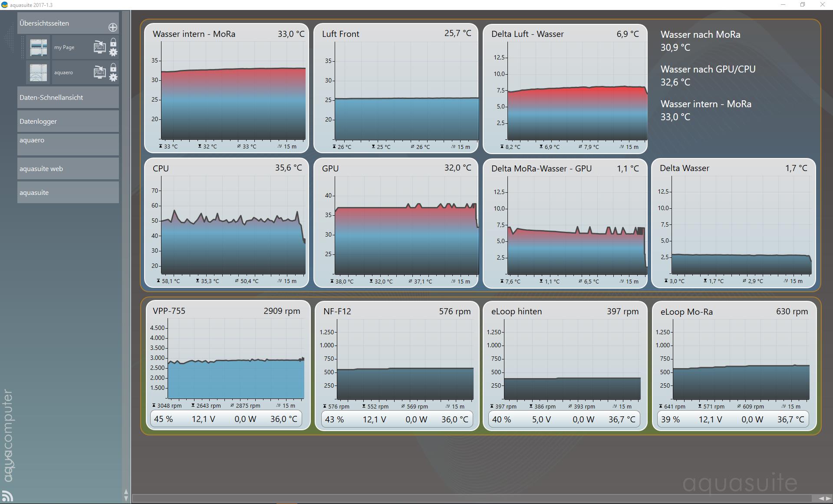The width and height of the screenshot is (833, 504).
Task: Toggle the lock on my Page
Action: point(113,43)
